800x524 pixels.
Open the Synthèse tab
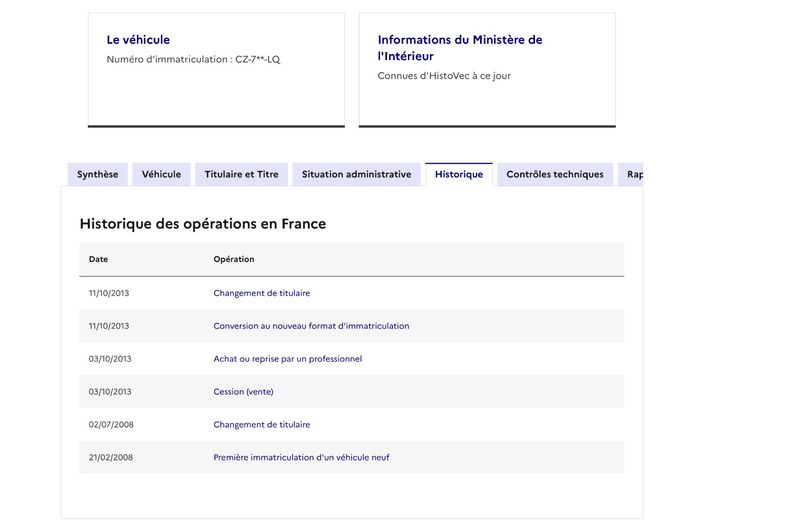[97, 174]
